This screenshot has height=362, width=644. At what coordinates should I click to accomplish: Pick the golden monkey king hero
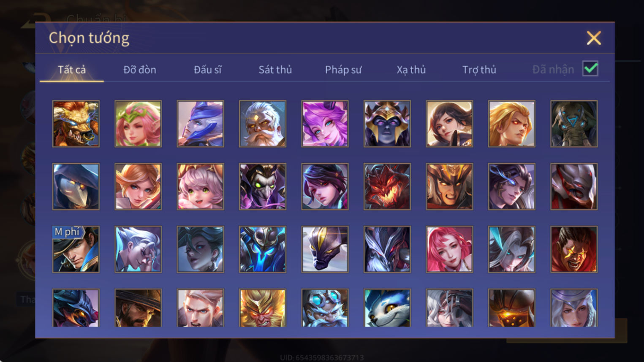coord(263,308)
